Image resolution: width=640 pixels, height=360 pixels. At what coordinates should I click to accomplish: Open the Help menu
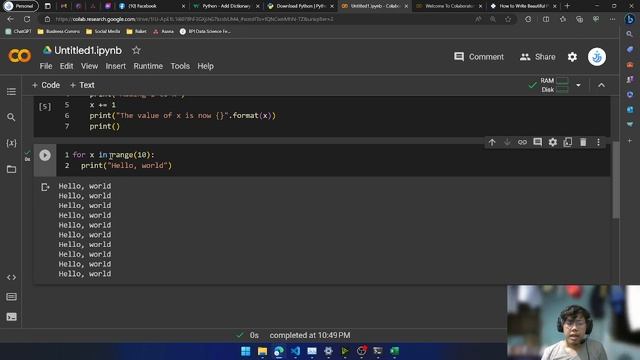click(x=205, y=66)
